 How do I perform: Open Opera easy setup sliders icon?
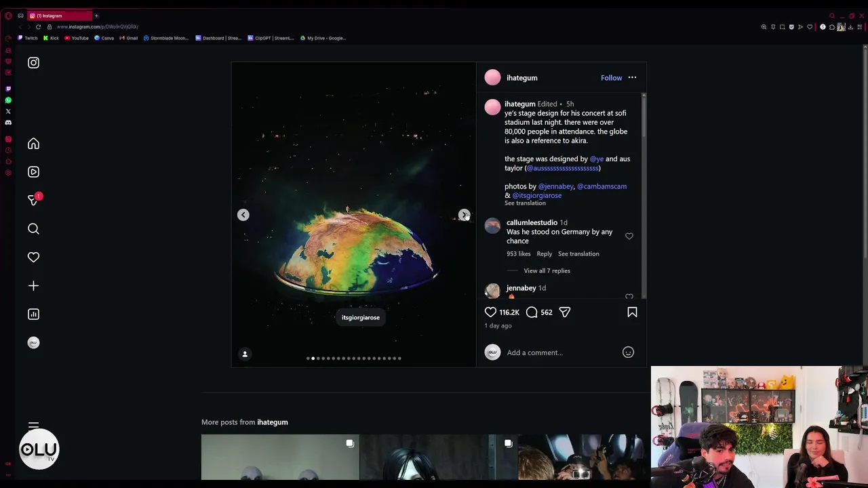point(859,27)
